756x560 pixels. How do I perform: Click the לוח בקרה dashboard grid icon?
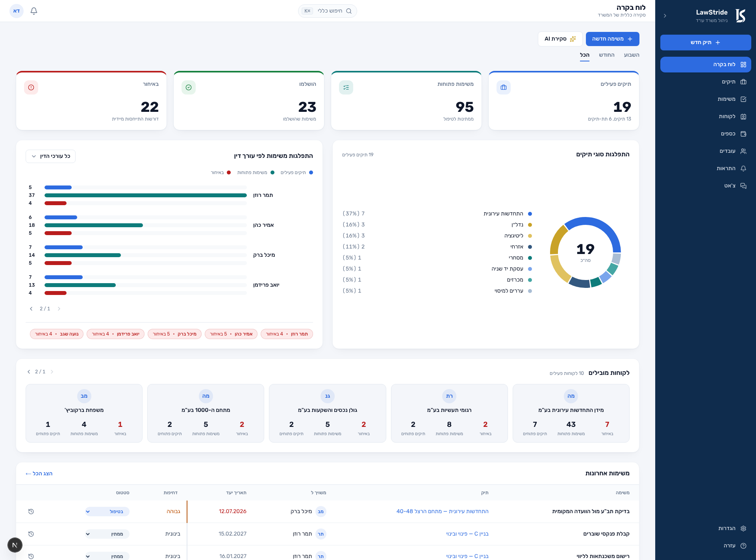(x=743, y=65)
